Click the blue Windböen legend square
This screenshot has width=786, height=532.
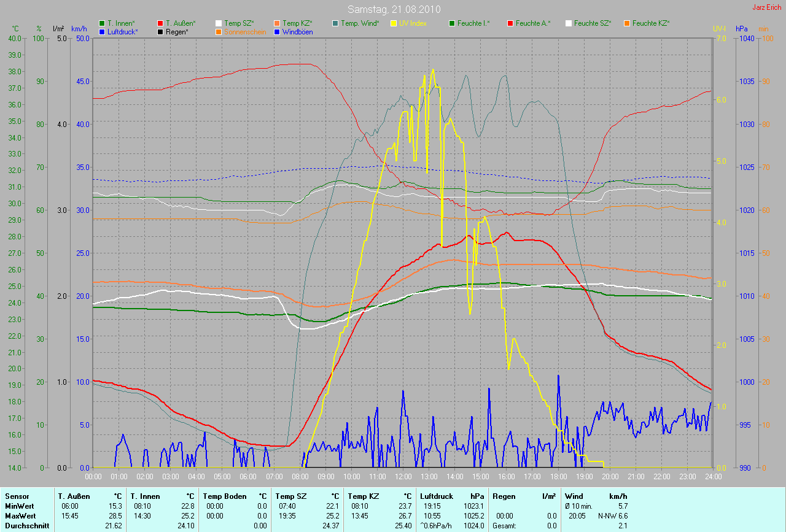tap(278, 31)
